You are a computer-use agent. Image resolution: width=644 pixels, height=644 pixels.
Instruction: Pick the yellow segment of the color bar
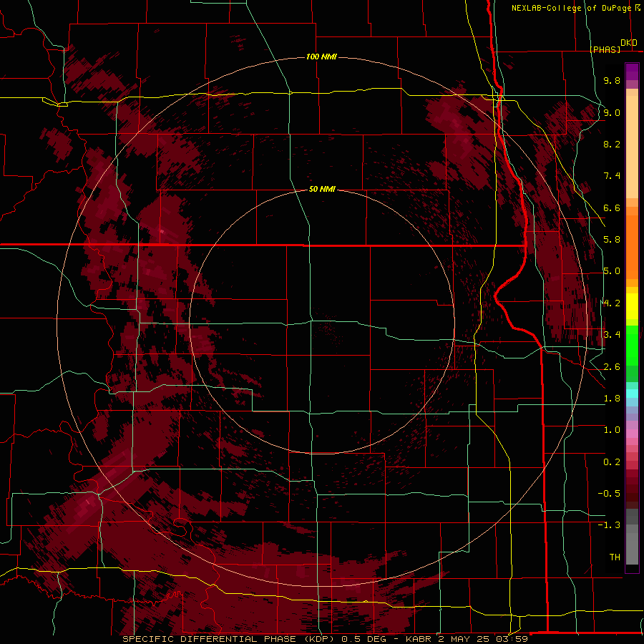(x=632, y=306)
